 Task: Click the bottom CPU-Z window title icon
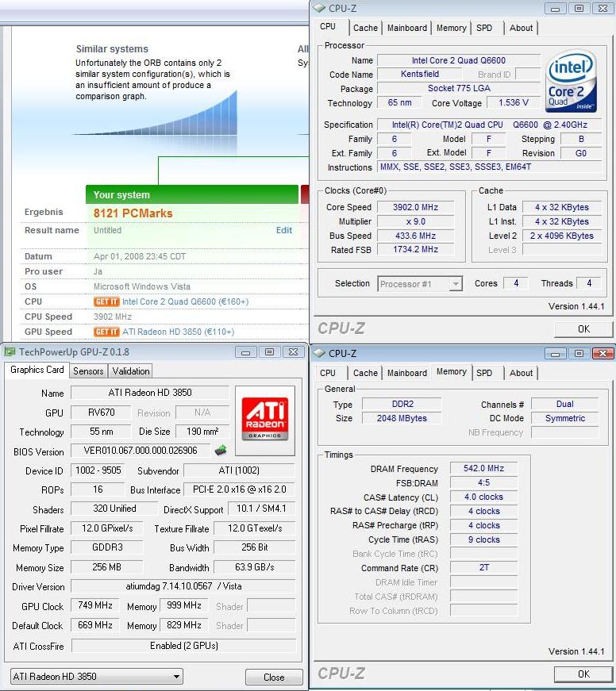tap(320, 353)
